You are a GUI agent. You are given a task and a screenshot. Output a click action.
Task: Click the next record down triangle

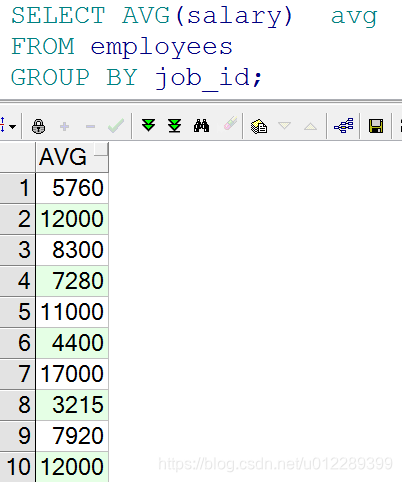click(284, 126)
